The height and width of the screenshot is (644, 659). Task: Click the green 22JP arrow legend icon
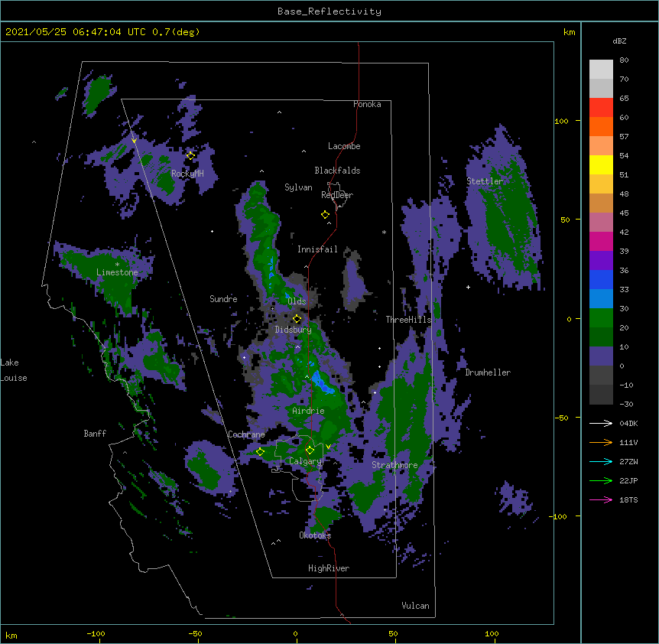(x=601, y=480)
